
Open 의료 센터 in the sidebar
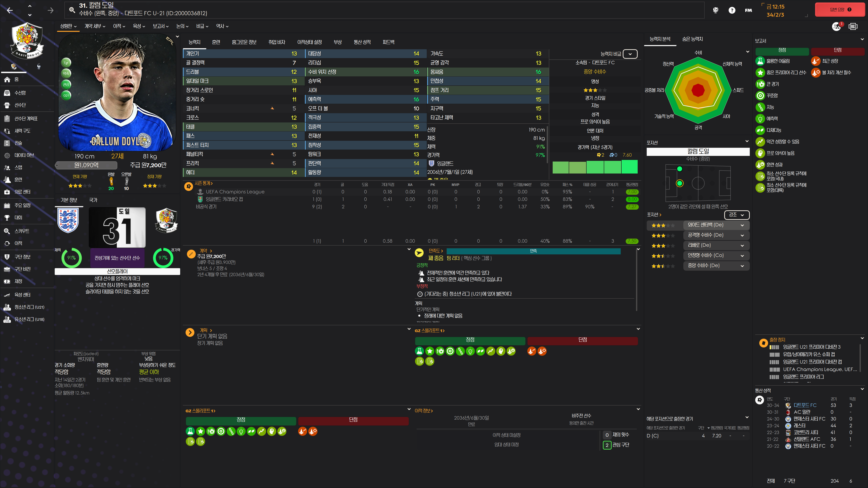pyautogui.click(x=22, y=192)
